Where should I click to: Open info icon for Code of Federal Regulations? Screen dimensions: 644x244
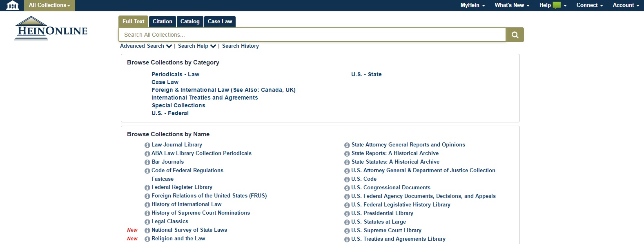pyautogui.click(x=147, y=171)
